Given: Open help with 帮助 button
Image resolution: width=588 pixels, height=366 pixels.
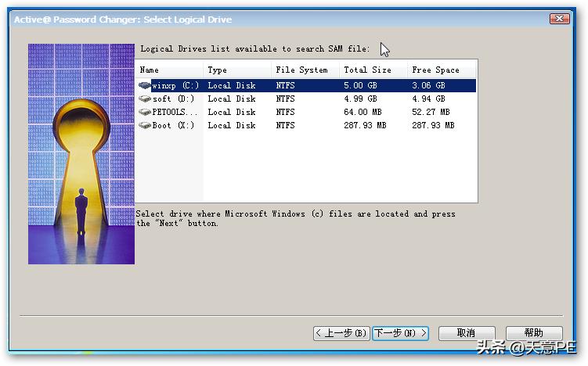Looking at the screenshot, I should pyautogui.click(x=534, y=333).
